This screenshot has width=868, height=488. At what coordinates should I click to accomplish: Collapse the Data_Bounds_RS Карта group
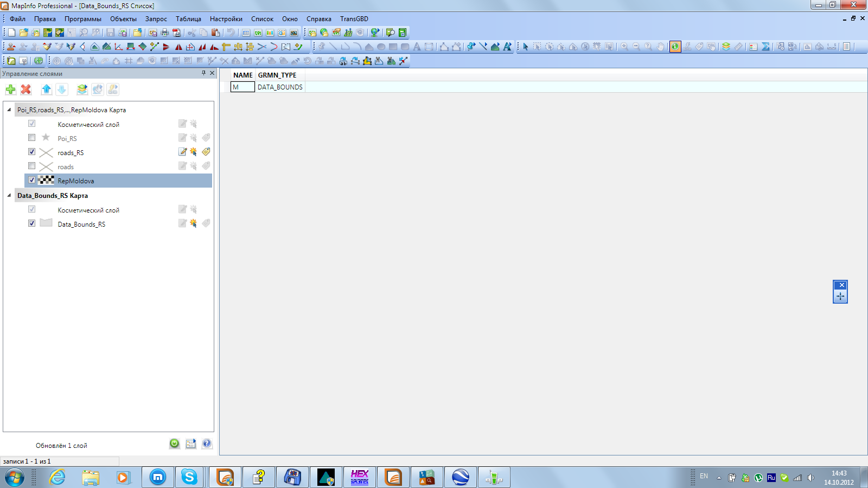9,195
